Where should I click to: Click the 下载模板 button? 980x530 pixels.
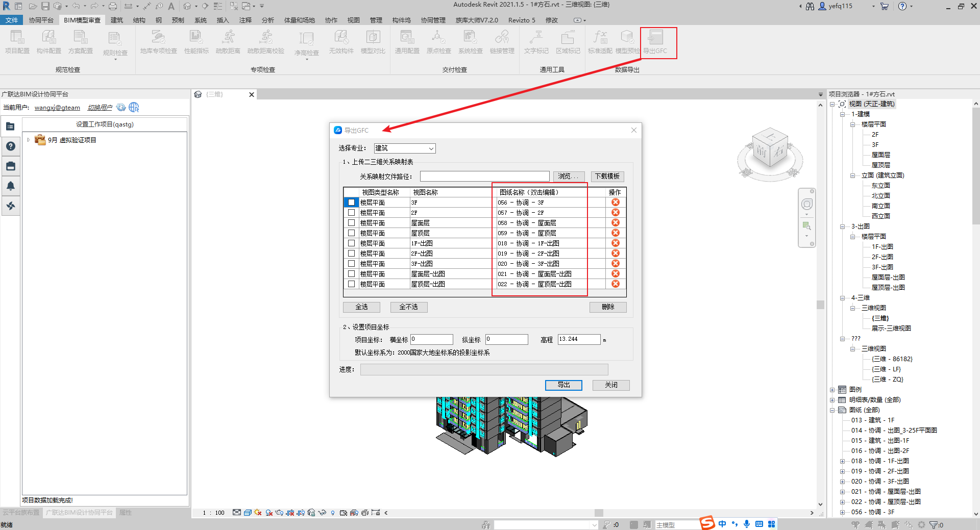tap(607, 176)
